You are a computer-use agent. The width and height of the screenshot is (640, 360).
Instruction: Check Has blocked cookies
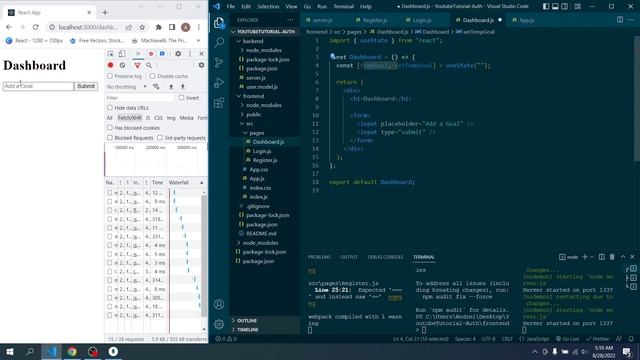pyautogui.click(x=110, y=128)
